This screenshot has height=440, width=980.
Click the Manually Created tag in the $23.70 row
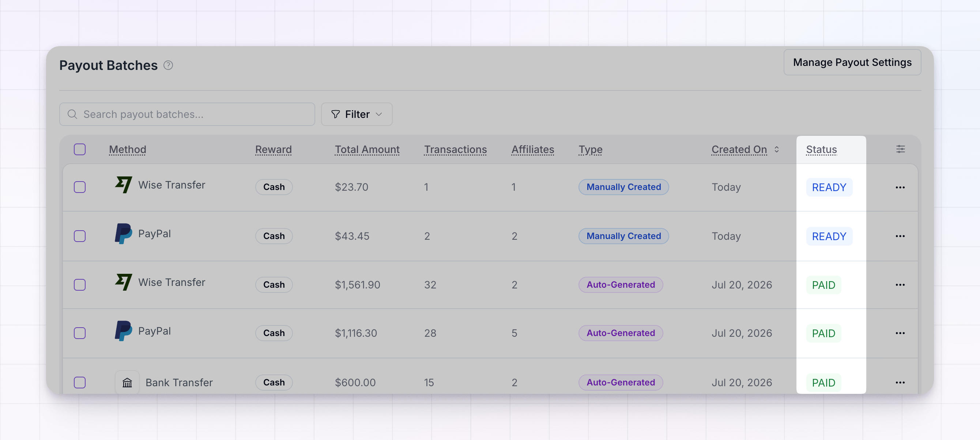623,187
